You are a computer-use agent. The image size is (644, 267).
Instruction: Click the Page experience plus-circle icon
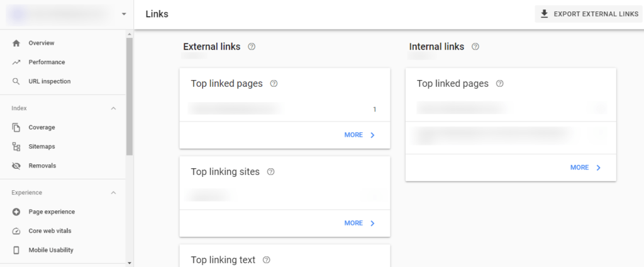[16, 212]
